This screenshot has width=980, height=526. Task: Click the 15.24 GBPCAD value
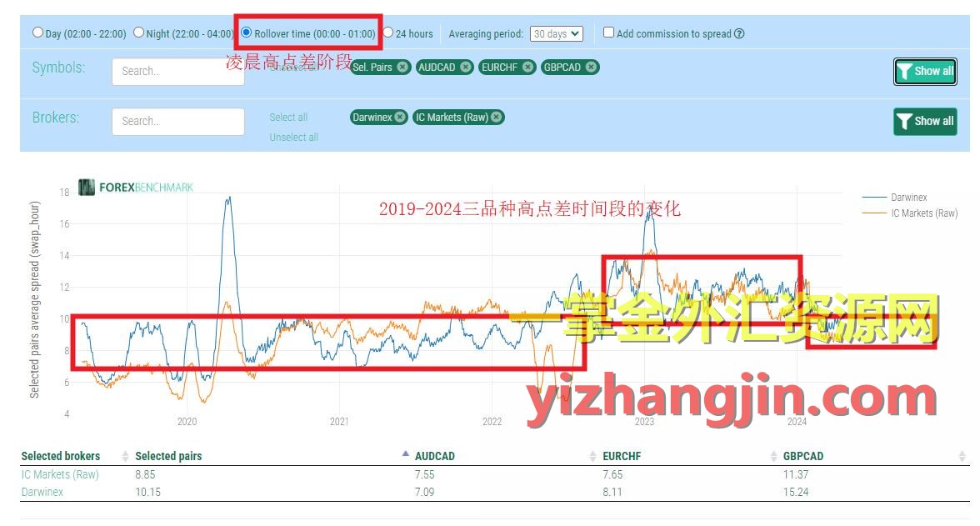coord(796,492)
